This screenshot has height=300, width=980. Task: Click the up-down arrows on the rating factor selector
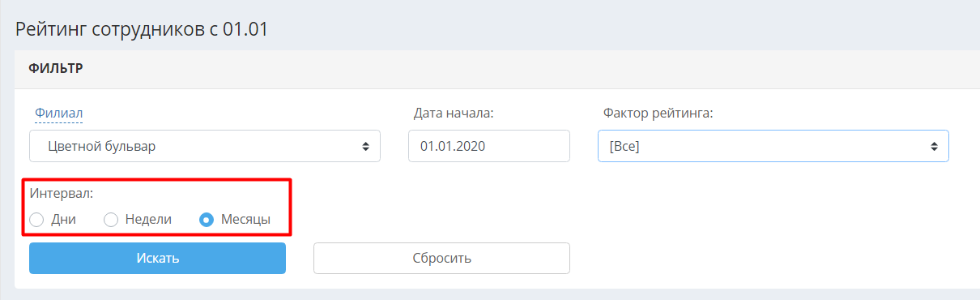pyautogui.click(x=934, y=147)
